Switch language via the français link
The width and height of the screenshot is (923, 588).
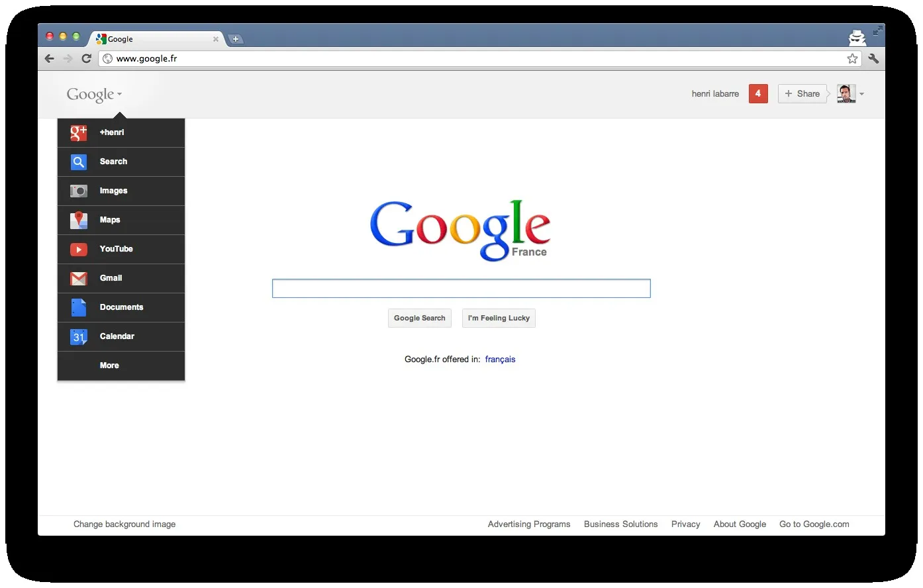tap(500, 360)
